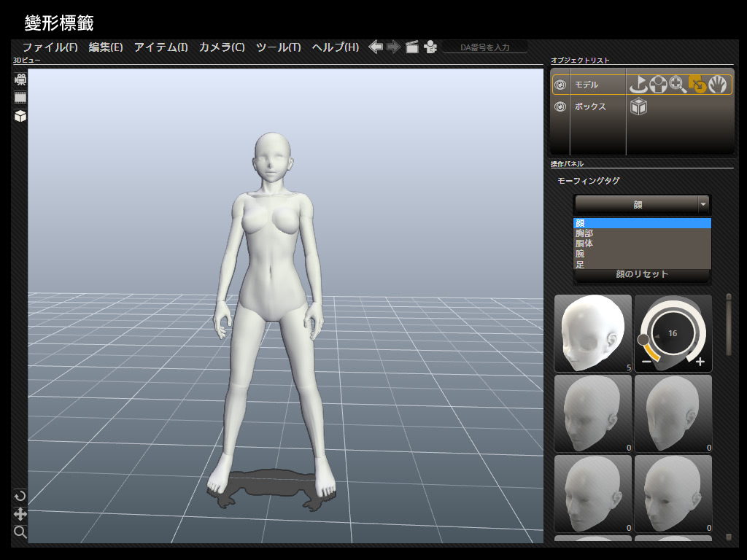Select the pan camera four-arrow tool
This screenshot has height=560, width=747.
point(20,514)
